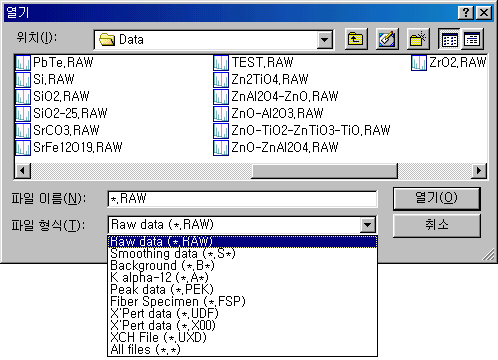Collapse the file type dropdown arrow
498x360 pixels.
(367, 225)
